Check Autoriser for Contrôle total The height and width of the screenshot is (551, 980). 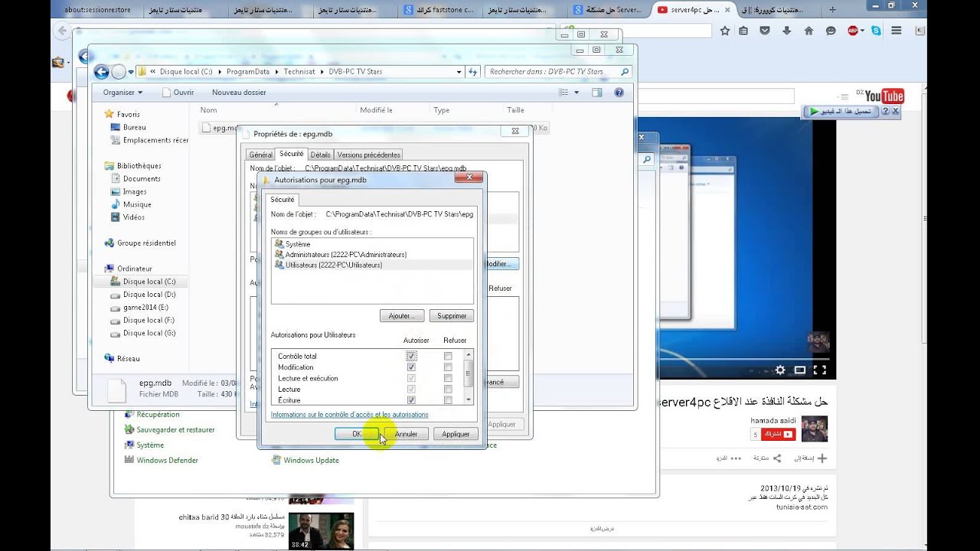[412, 356]
